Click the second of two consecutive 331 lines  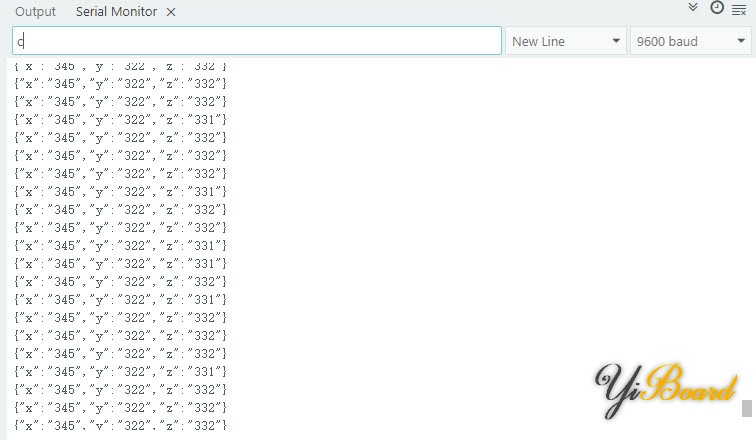(x=121, y=263)
